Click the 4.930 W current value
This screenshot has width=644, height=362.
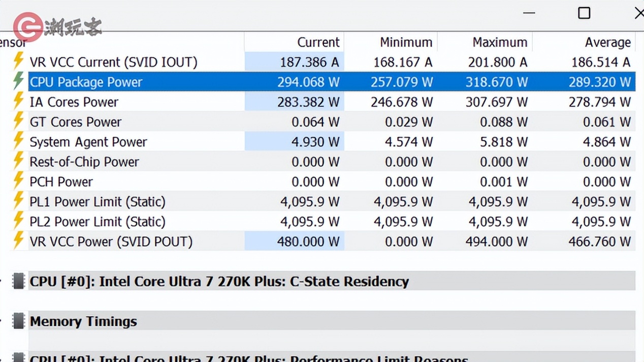pyautogui.click(x=315, y=142)
